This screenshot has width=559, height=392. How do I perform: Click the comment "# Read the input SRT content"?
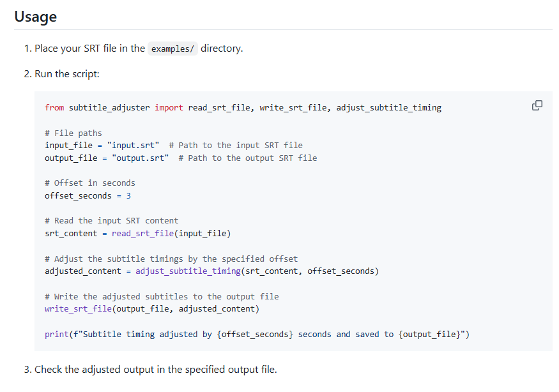pyautogui.click(x=112, y=221)
